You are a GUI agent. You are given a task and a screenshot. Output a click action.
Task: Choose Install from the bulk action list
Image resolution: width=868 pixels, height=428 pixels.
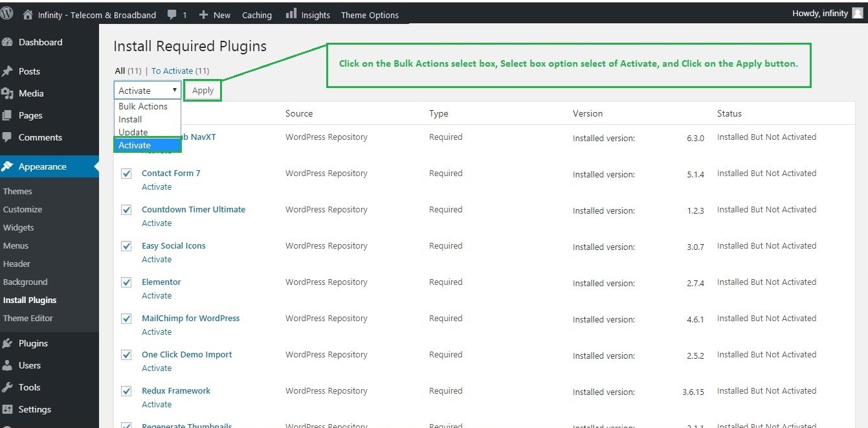148,119
